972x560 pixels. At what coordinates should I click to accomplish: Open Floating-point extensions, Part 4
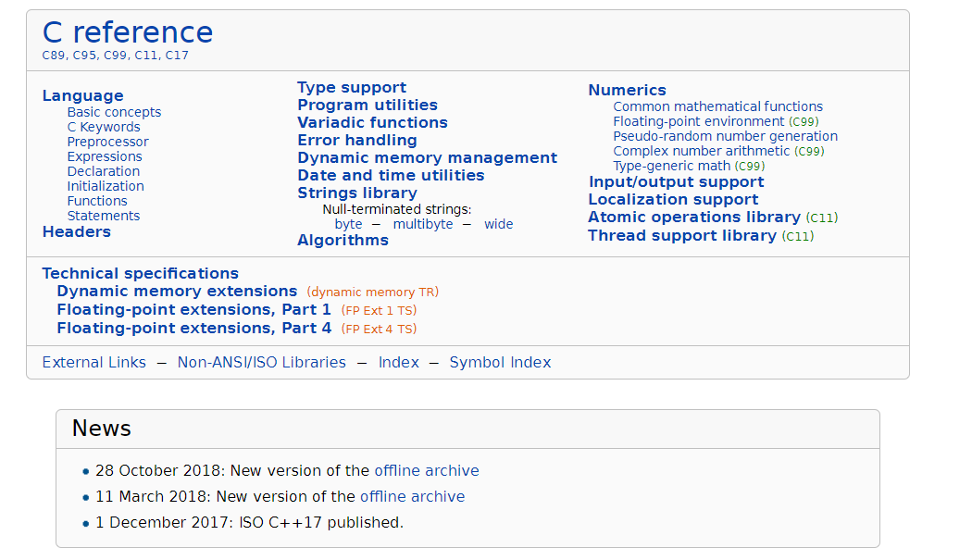click(x=194, y=328)
